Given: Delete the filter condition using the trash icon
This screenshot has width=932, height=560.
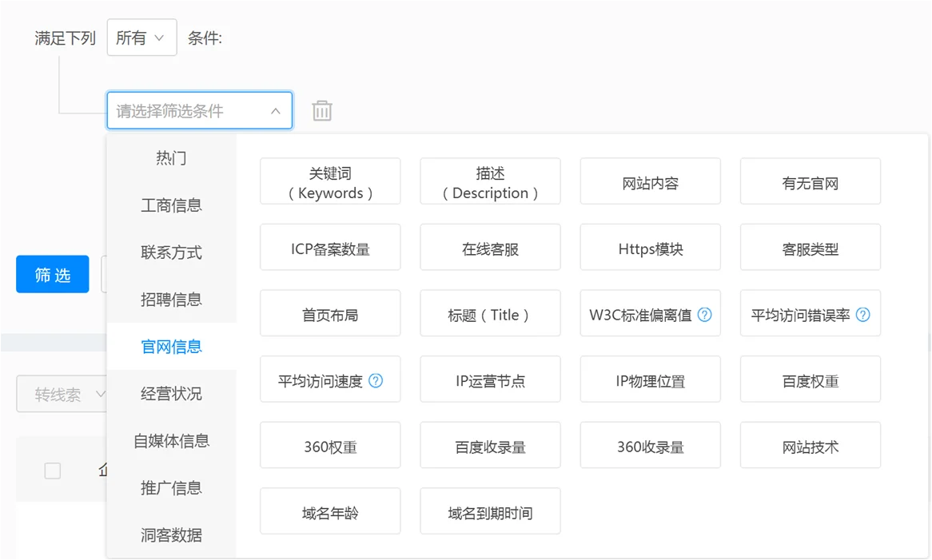Looking at the screenshot, I should 322,110.
